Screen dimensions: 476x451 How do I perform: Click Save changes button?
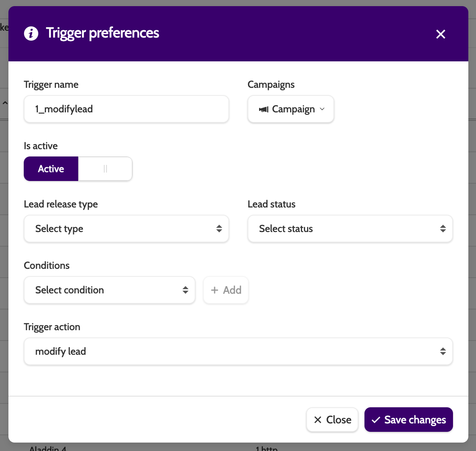tap(409, 420)
